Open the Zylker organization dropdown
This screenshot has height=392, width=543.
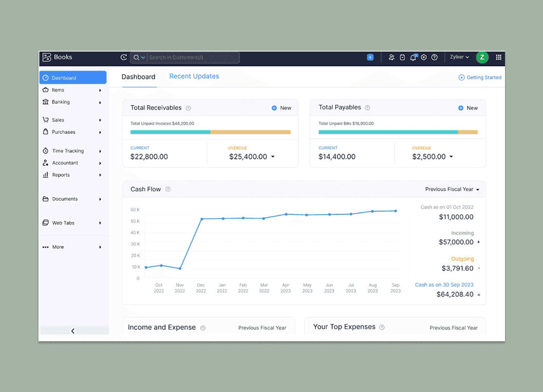click(x=459, y=57)
